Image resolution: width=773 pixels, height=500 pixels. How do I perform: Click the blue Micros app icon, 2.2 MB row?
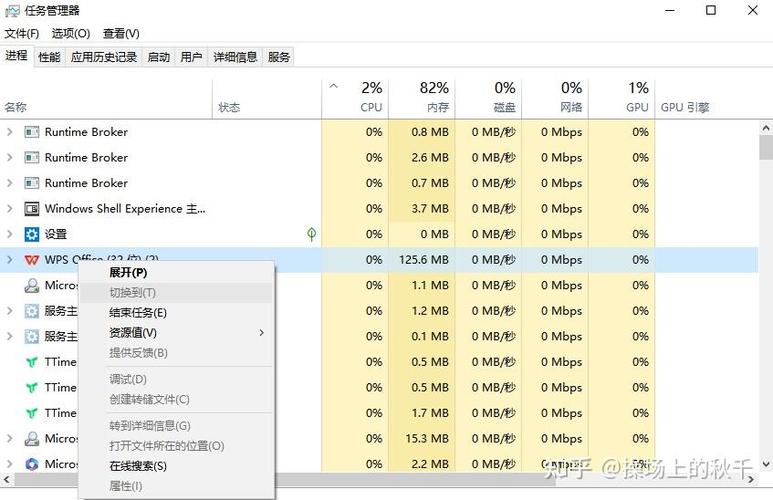[x=32, y=464]
